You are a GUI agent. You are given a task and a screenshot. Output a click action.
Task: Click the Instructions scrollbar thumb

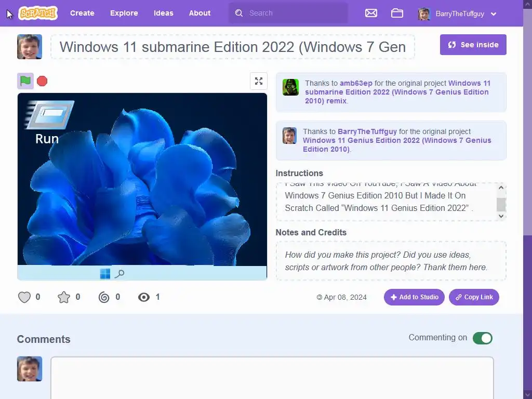click(x=501, y=205)
